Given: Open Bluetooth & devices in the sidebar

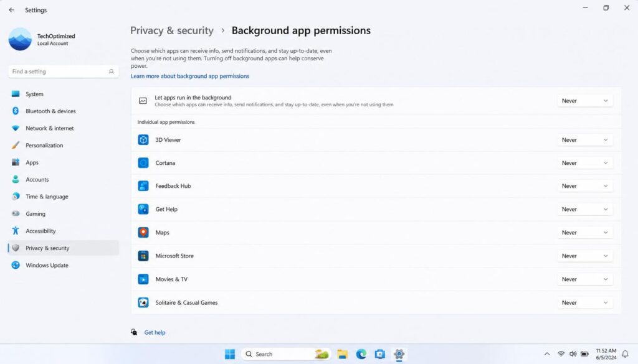Looking at the screenshot, I should (63, 111).
